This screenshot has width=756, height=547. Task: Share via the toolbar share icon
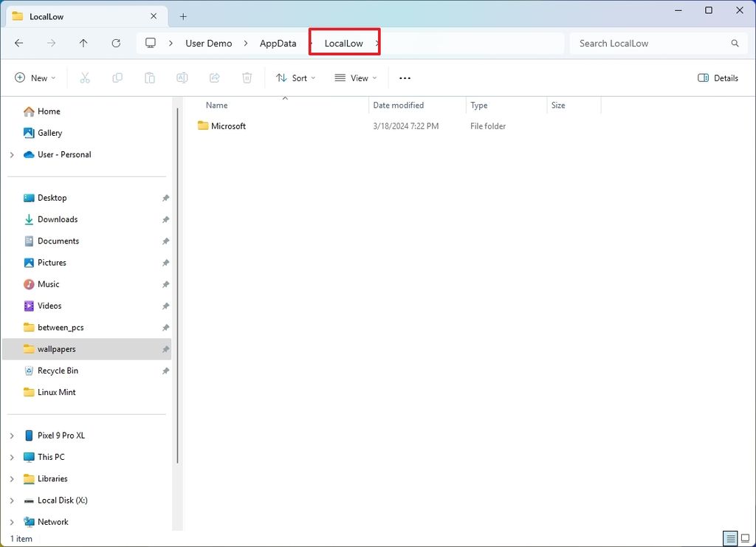point(214,78)
